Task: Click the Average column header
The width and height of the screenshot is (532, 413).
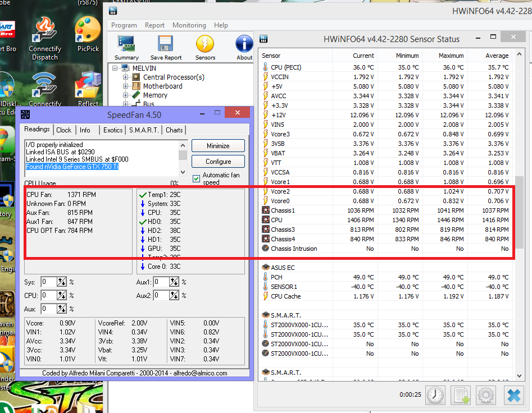Action: point(489,55)
